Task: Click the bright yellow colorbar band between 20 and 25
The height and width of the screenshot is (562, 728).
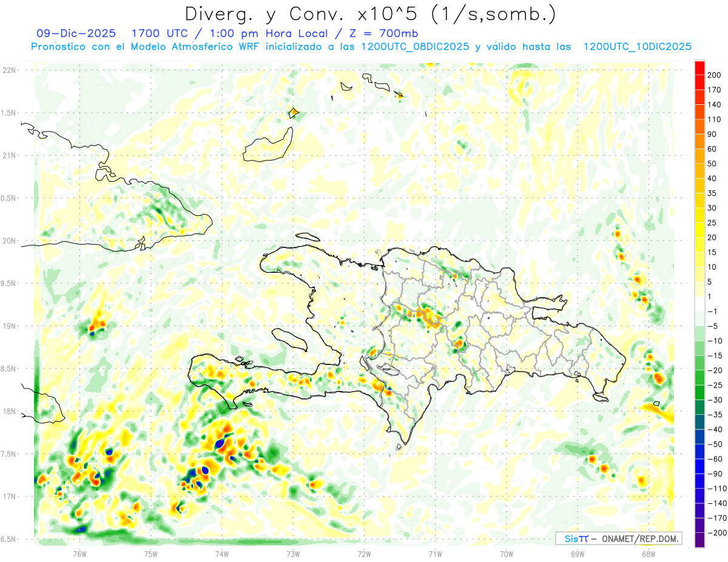Action: tap(699, 230)
